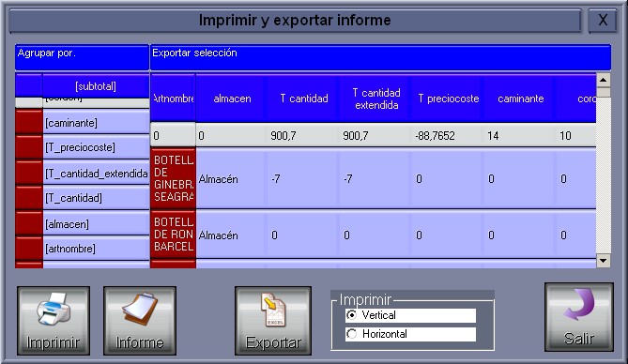Click the scrollbar down arrow
The image size is (628, 364).
604,261
